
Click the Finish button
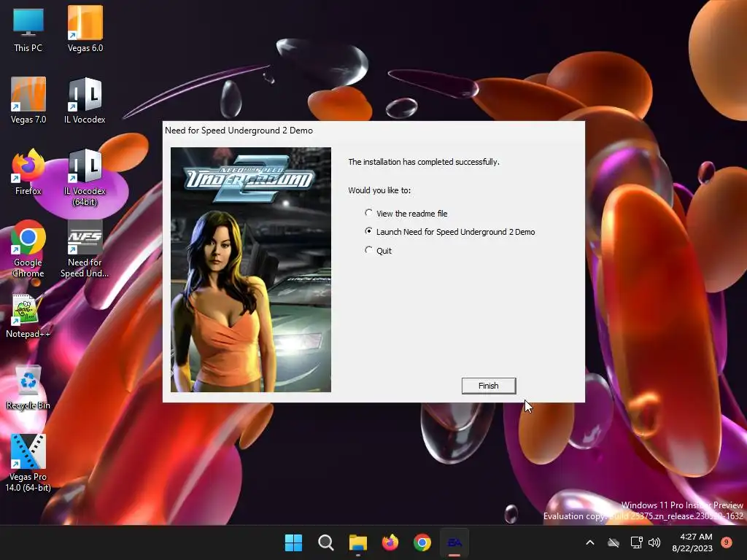[x=488, y=386]
